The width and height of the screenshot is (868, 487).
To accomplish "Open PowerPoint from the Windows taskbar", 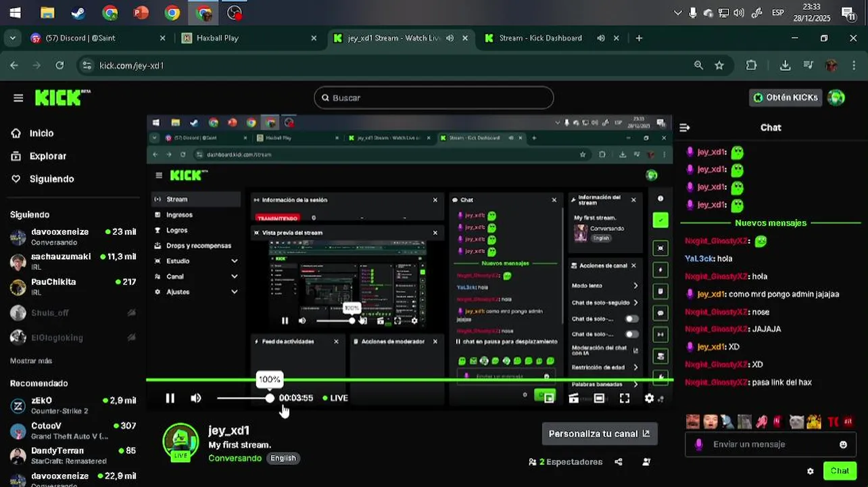I will click(141, 13).
